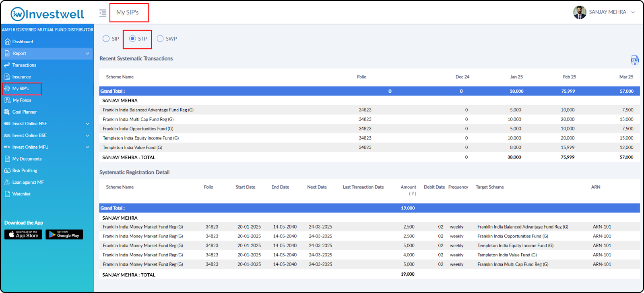Click the Investwell logo
This screenshot has height=293, width=644.
pos(47,14)
